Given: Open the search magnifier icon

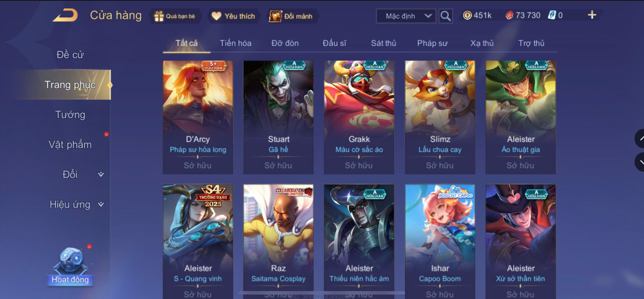Looking at the screenshot, I should [x=445, y=16].
